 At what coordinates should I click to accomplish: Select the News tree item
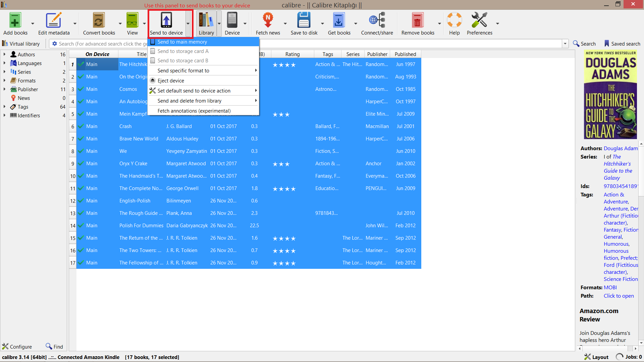(24, 98)
